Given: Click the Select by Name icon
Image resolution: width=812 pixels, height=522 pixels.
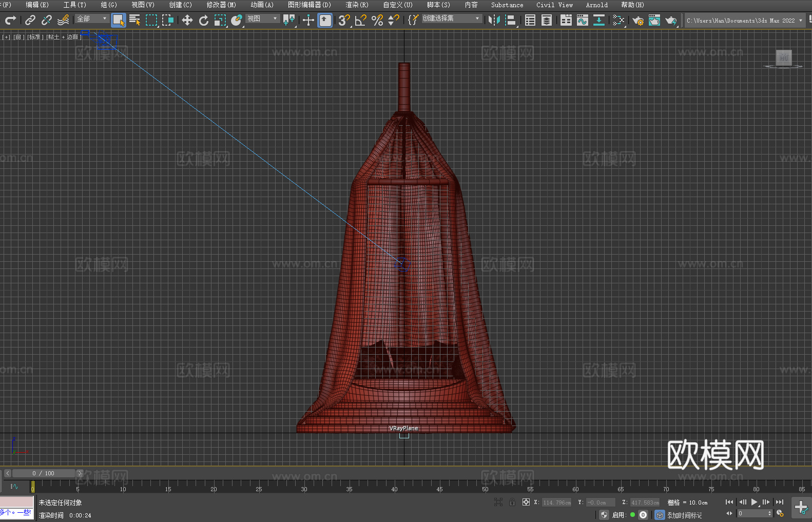Looking at the screenshot, I should click(x=134, y=20).
